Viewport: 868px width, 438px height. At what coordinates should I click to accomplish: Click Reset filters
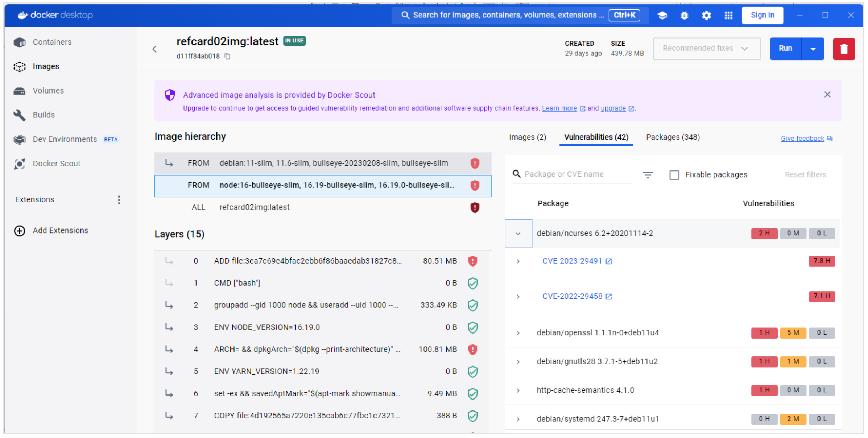(x=805, y=175)
